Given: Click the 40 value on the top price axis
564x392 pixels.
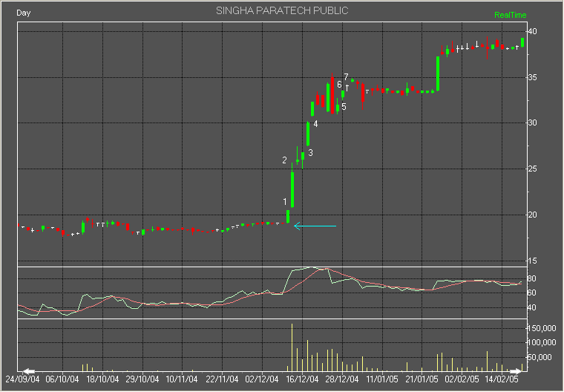Looking at the screenshot, I should pyautogui.click(x=532, y=32).
